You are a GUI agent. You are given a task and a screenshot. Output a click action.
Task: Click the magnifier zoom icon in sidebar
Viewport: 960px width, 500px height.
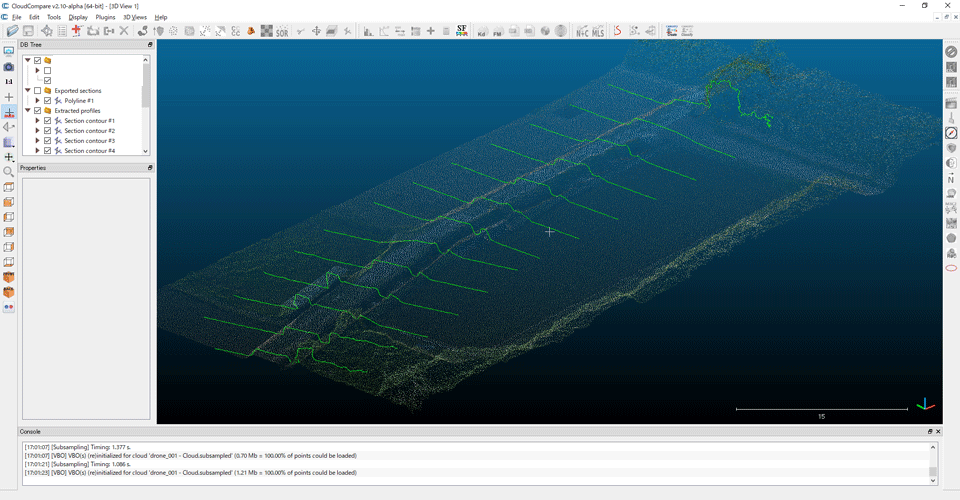coord(9,172)
